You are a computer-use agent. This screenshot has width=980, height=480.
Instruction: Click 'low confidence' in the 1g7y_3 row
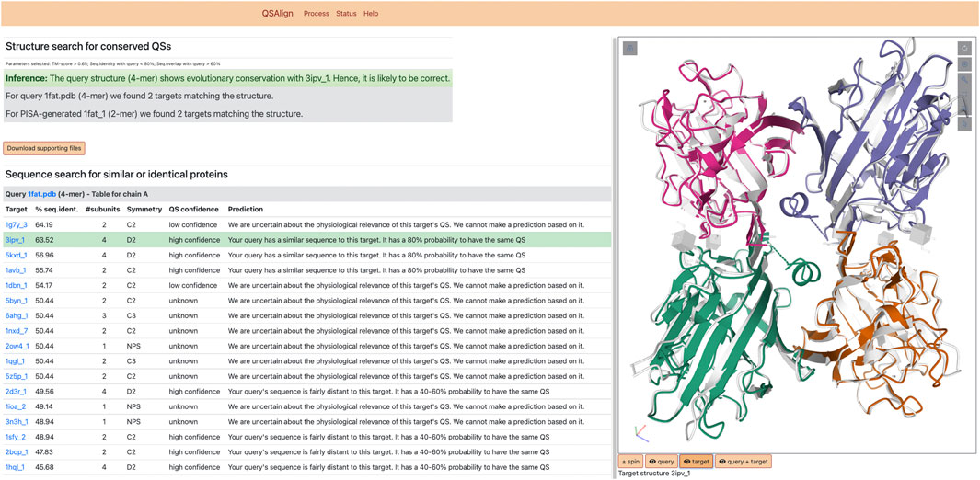click(x=192, y=224)
